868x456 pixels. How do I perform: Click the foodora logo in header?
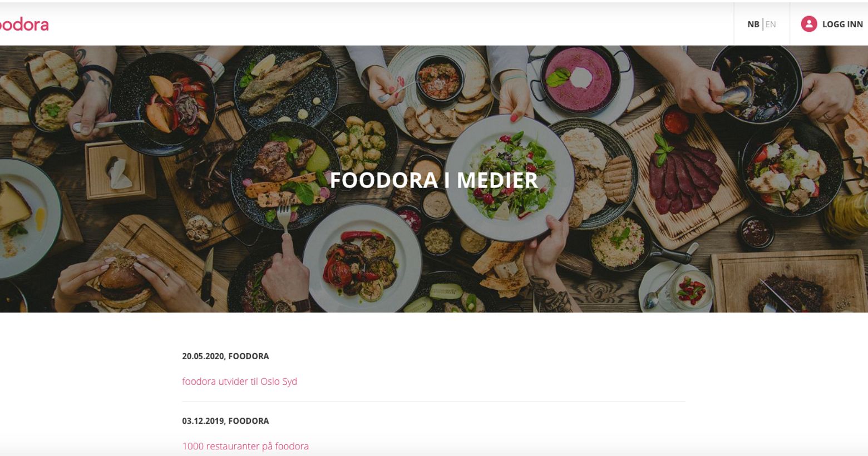pyautogui.click(x=23, y=24)
